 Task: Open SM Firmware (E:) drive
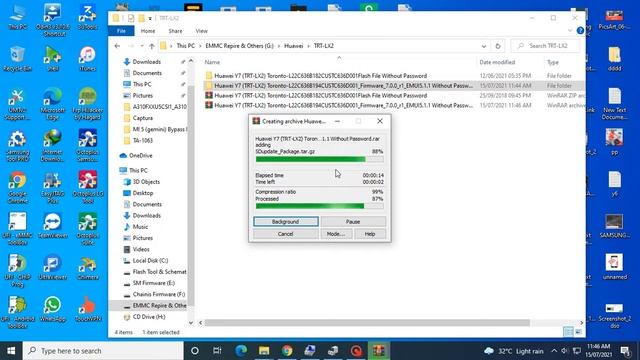153,283
